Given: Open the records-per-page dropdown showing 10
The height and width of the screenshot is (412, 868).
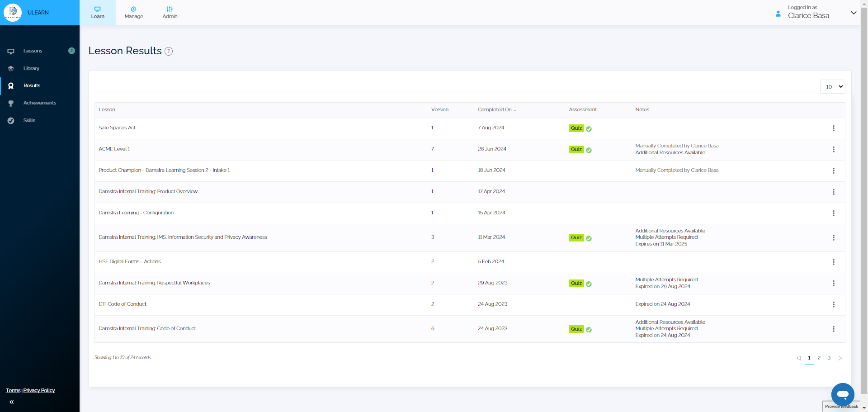Looking at the screenshot, I should pyautogui.click(x=832, y=87).
